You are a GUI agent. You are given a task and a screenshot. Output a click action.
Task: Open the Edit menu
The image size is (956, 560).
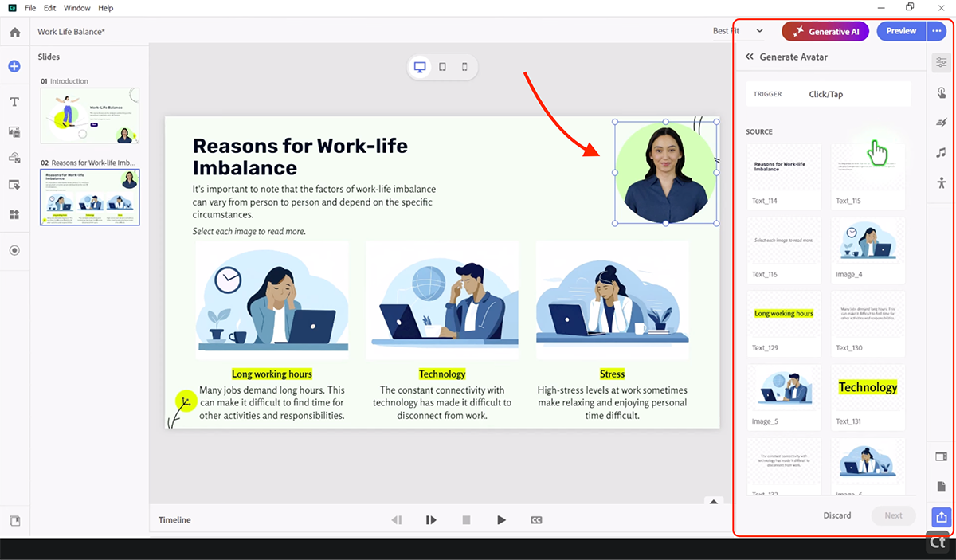point(49,8)
